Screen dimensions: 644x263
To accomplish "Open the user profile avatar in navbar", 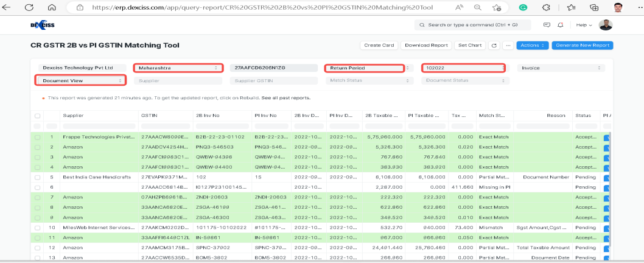I will click(605, 25).
